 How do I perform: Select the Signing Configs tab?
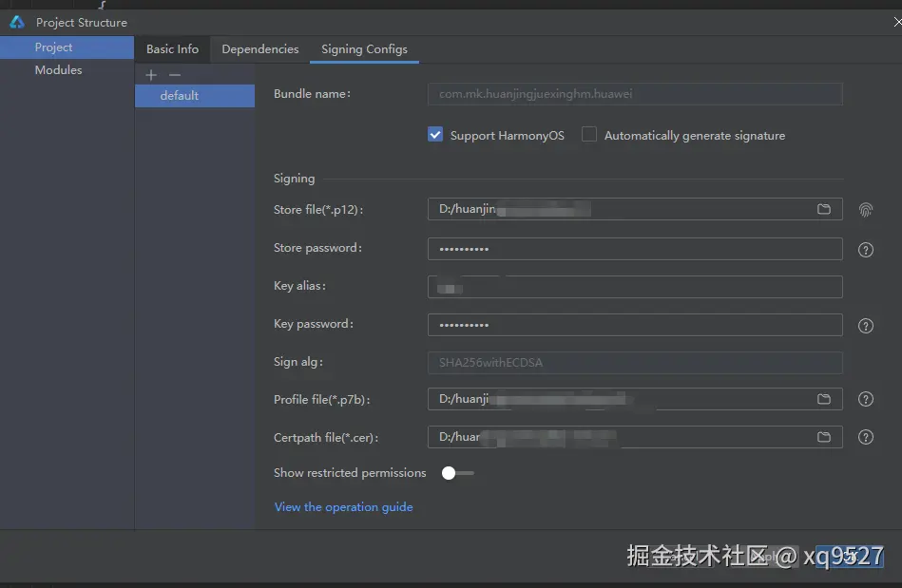[364, 49]
